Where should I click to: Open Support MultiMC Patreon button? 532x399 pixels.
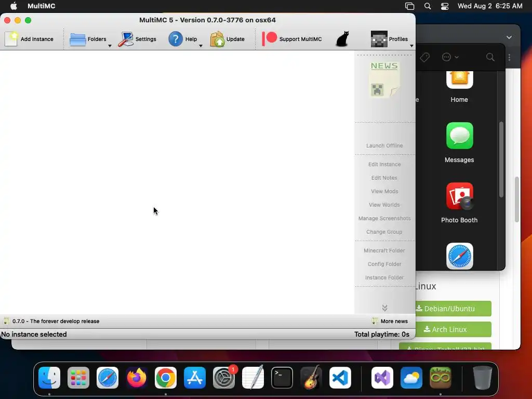(292, 39)
